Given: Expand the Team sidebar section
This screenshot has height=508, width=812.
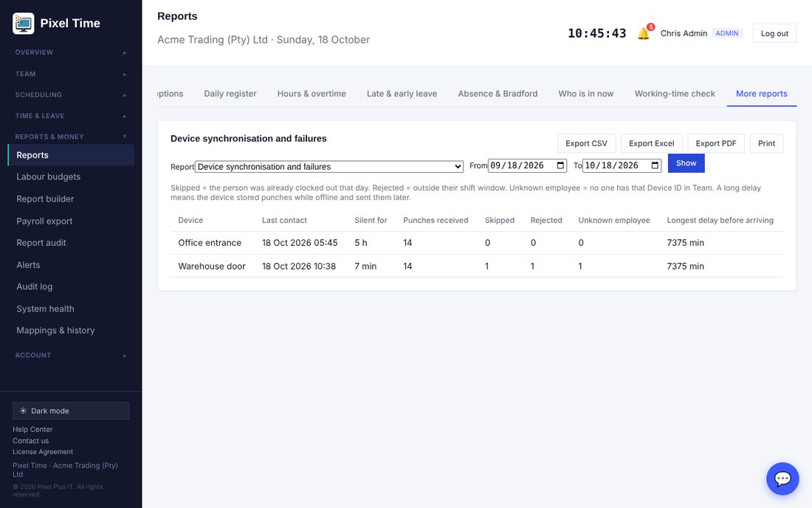Looking at the screenshot, I should tap(71, 74).
